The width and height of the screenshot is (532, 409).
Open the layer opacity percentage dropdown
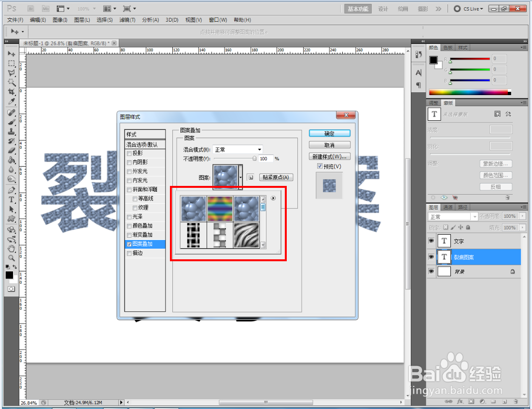coord(522,216)
